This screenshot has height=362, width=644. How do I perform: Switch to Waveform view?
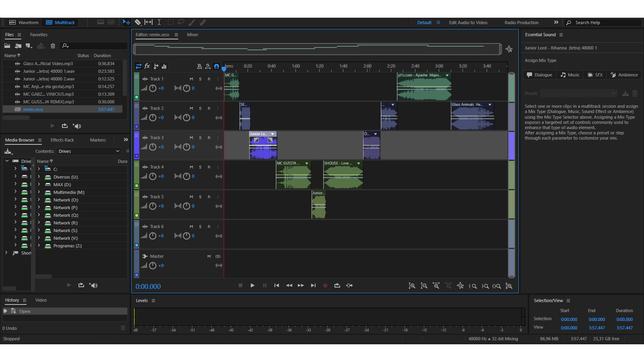coord(24,23)
